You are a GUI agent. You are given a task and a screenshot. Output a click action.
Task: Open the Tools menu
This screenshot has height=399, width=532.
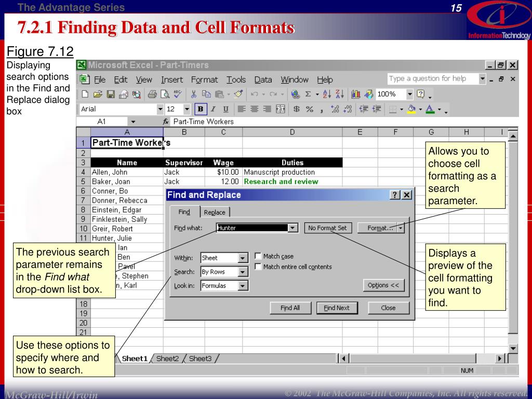pos(236,79)
